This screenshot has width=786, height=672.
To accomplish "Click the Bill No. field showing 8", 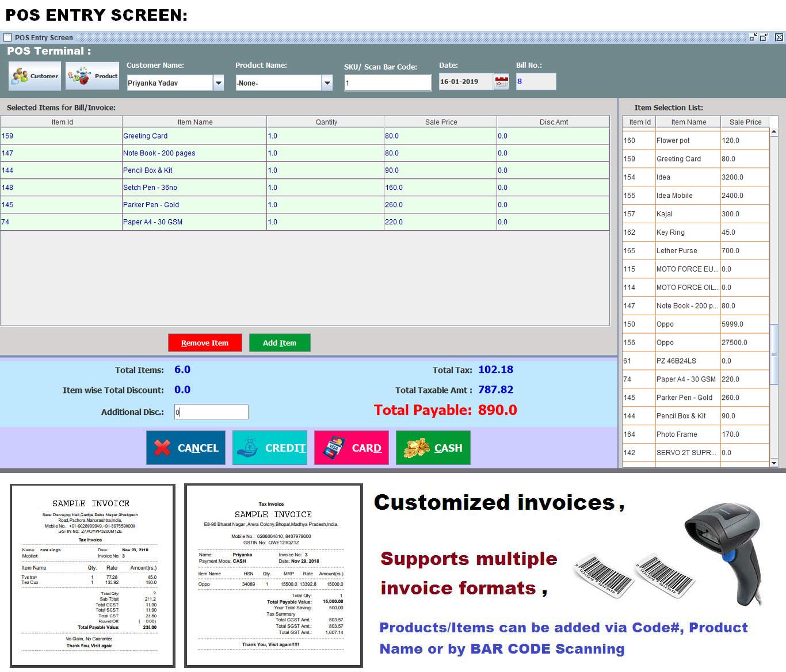I will (536, 81).
